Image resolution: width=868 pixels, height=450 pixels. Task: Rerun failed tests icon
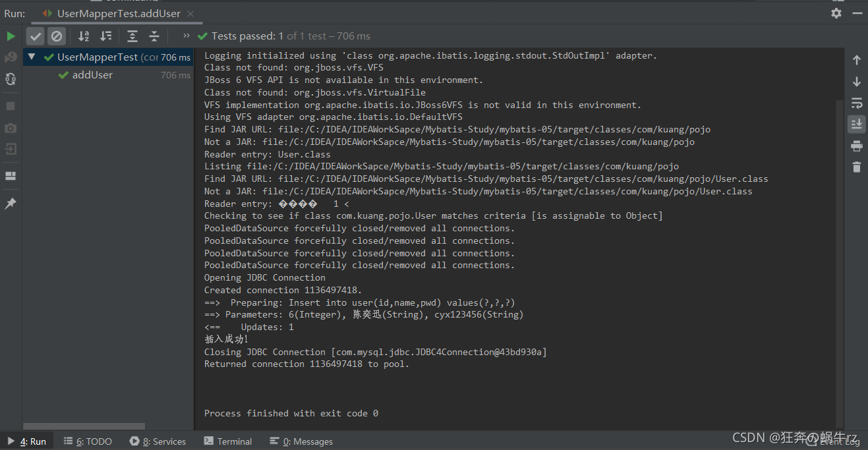11,57
